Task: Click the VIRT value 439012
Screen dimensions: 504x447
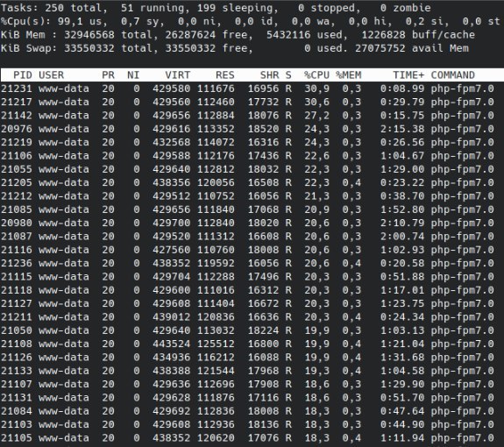Action: point(171,317)
